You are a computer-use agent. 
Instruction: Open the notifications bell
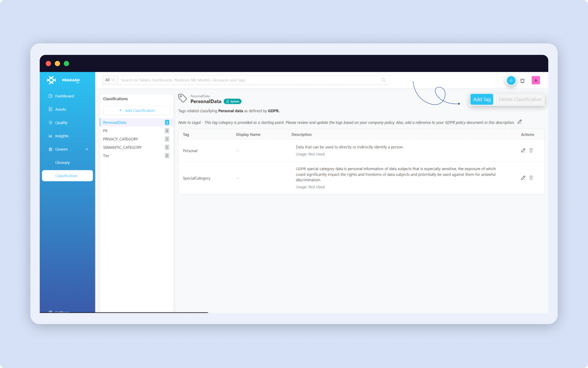[523, 80]
